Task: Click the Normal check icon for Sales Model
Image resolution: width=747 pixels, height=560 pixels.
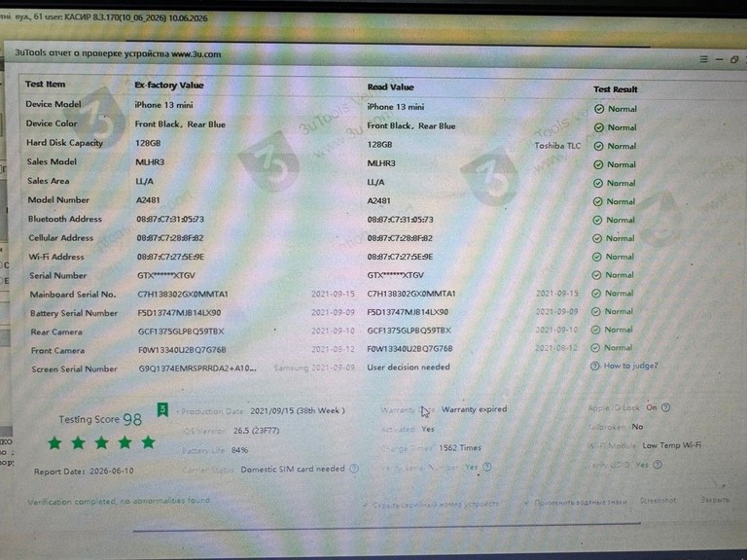Action: pos(598,164)
